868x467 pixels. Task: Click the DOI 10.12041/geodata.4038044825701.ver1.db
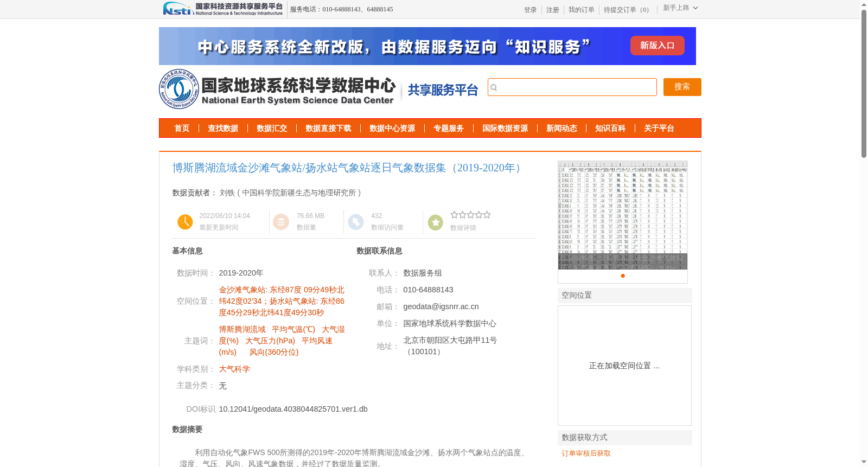(293, 409)
